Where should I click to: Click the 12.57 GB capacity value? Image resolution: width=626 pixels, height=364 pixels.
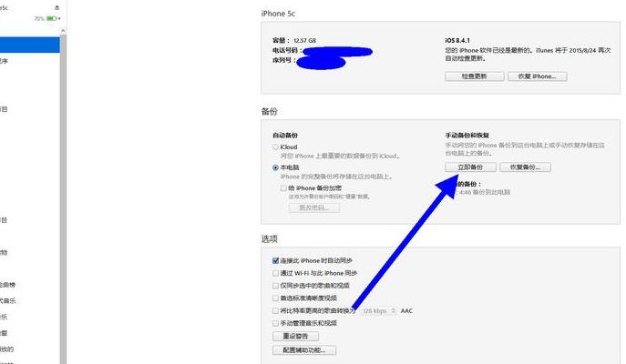304,40
